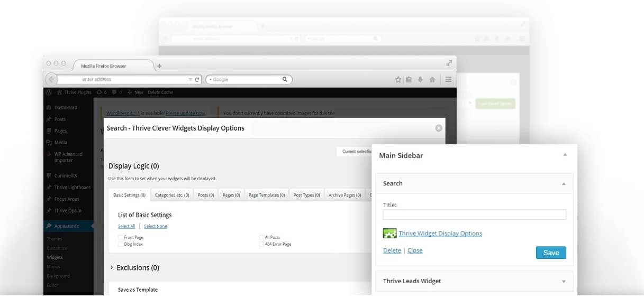Click Close link in Search widget
Viewport: 644px width, 307px height.
415,250
